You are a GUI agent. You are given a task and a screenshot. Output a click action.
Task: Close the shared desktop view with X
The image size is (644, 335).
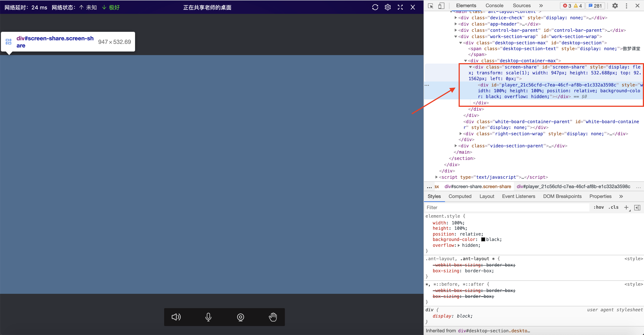[x=413, y=7]
